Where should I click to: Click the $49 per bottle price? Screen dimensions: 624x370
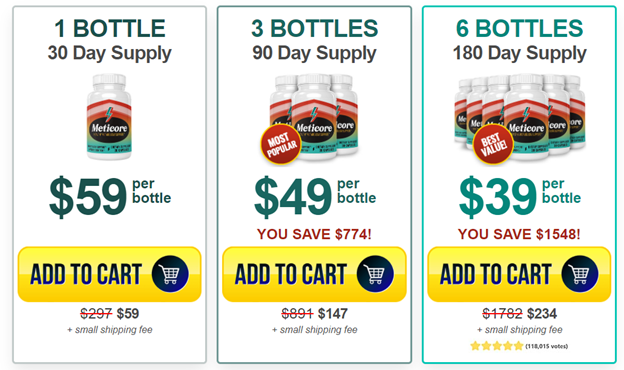pyautogui.click(x=315, y=197)
